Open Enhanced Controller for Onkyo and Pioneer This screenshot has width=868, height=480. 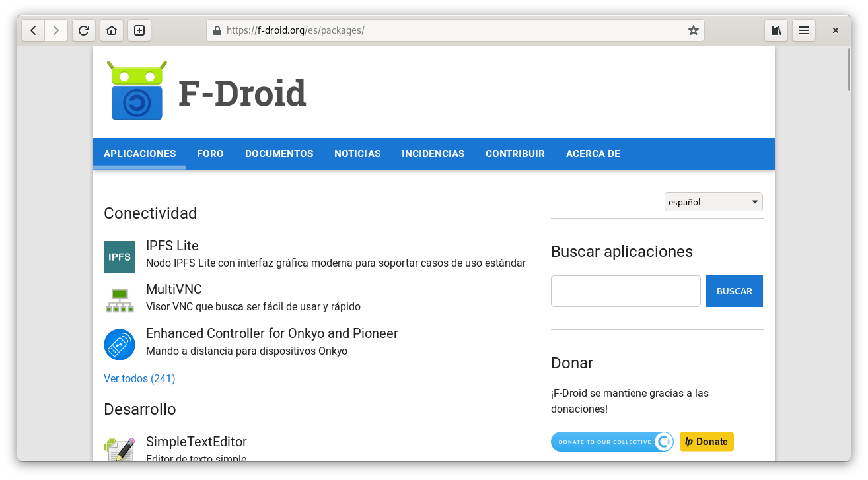[272, 333]
